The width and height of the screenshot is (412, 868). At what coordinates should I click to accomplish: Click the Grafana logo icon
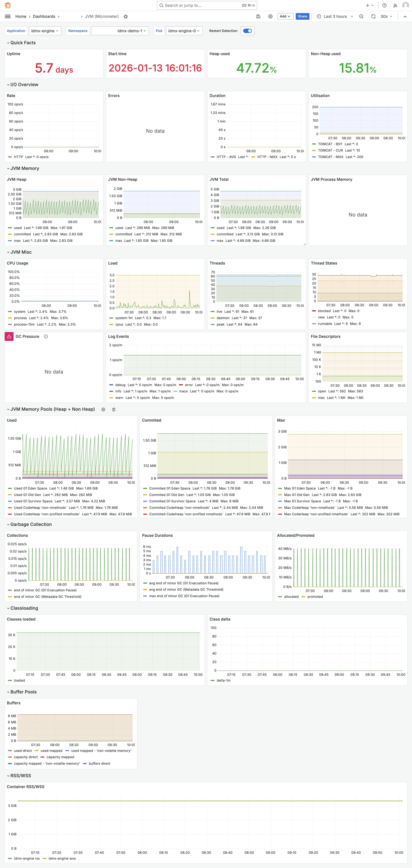tap(8, 5)
